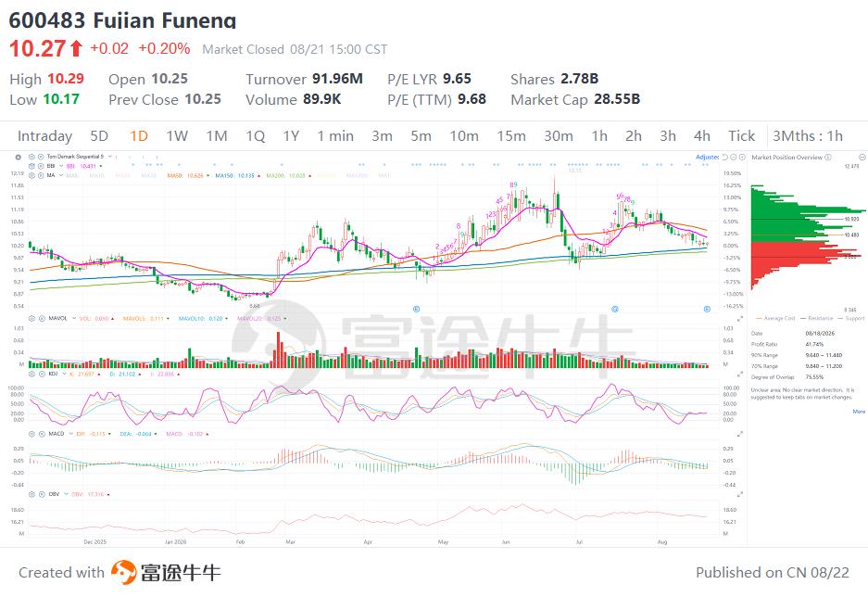Maximize the volume sub-chart using expand arrows
This screenshot has height=597, width=868.
pos(740,319)
